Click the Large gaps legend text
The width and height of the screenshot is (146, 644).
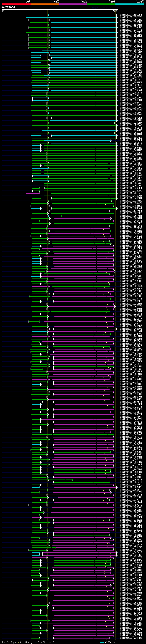click(x=10, y=642)
